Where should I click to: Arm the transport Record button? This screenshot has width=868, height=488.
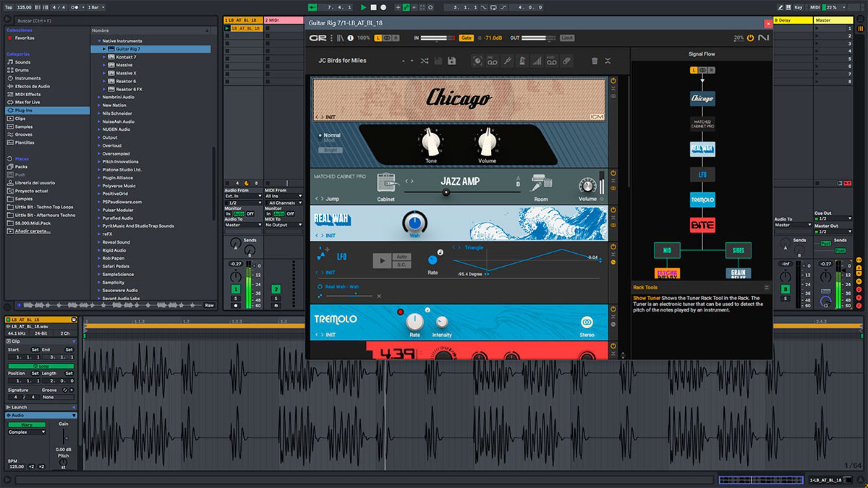click(x=383, y=7)
